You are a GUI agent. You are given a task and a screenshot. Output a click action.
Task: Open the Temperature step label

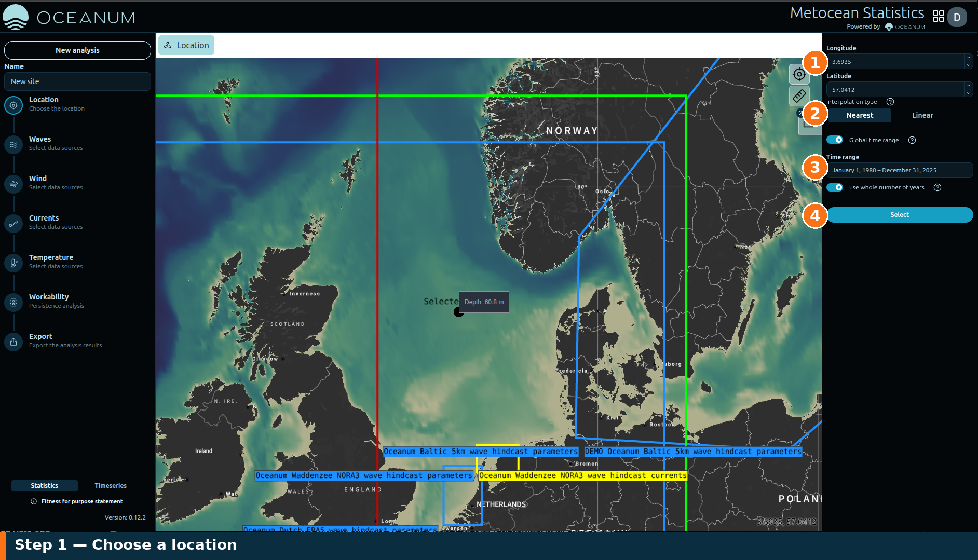tap(51, 257)
